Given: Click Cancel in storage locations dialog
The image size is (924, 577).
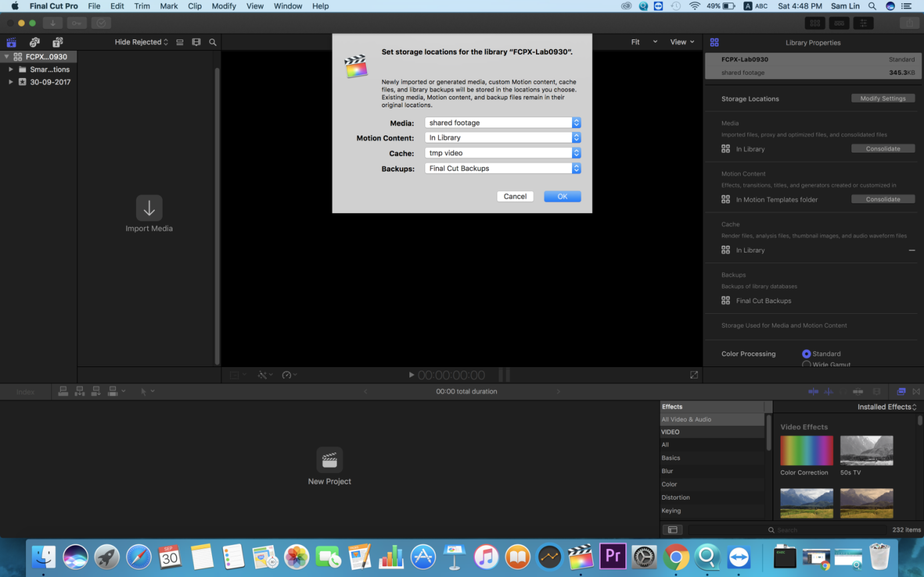Looking at the screenshot, I should tap(515, 197).
